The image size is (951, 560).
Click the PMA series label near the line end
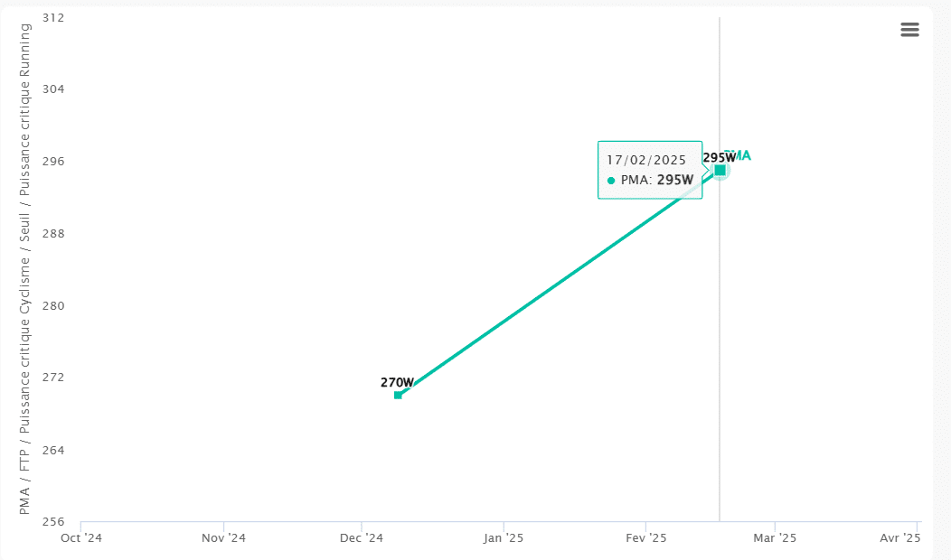tap(741, 155)
